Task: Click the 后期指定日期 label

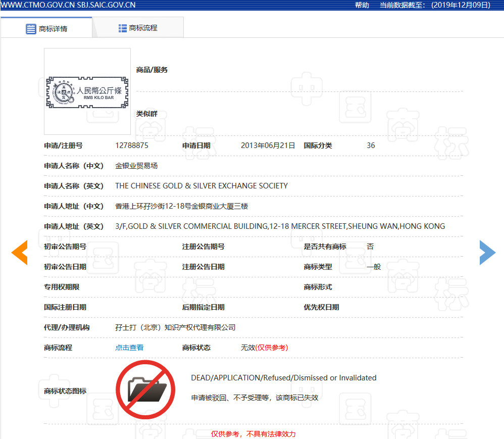Action: coord(203,307)
